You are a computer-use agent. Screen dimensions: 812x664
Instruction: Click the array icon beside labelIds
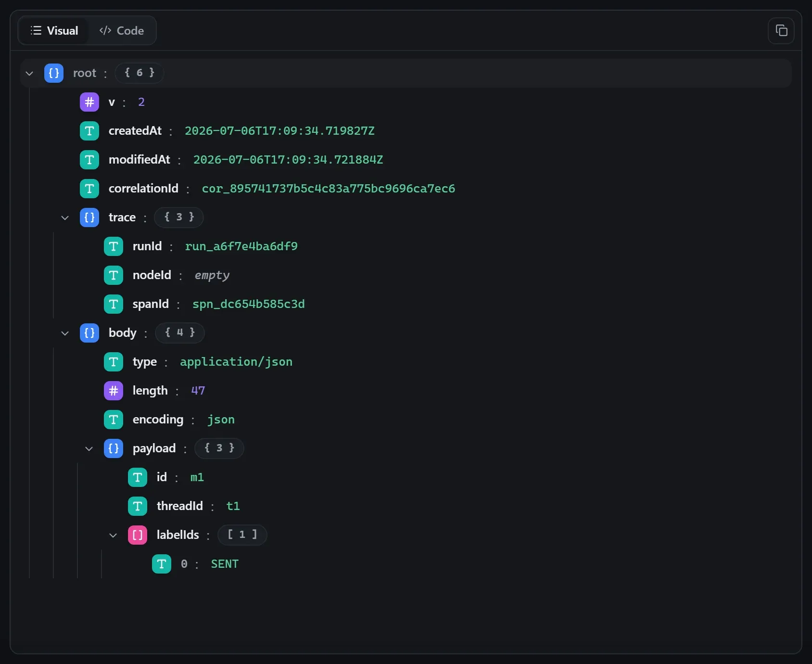pyautogui.click(x=138, y=535)
